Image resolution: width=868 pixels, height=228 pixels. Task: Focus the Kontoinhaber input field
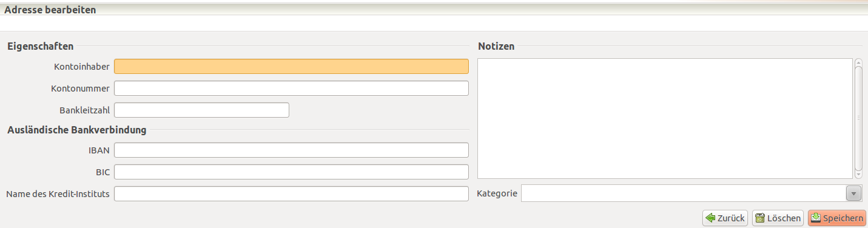coord(291,67)
